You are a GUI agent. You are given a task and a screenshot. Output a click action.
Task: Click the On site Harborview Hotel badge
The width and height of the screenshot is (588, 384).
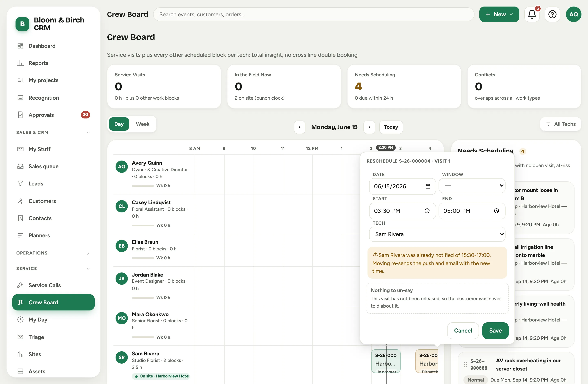coord(161,376)
